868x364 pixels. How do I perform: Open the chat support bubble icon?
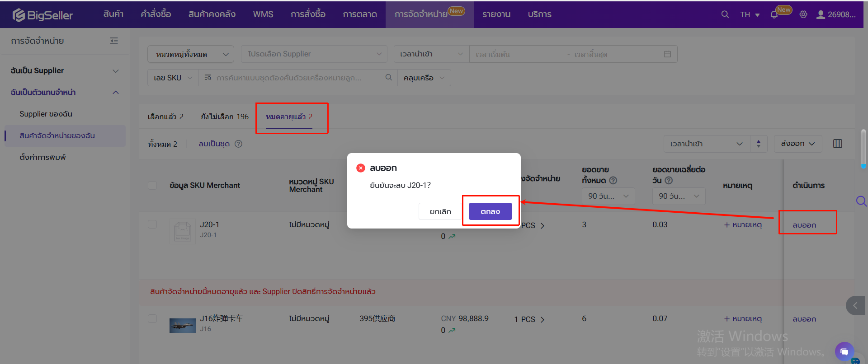pyautogui.click(x=844, y=351)
